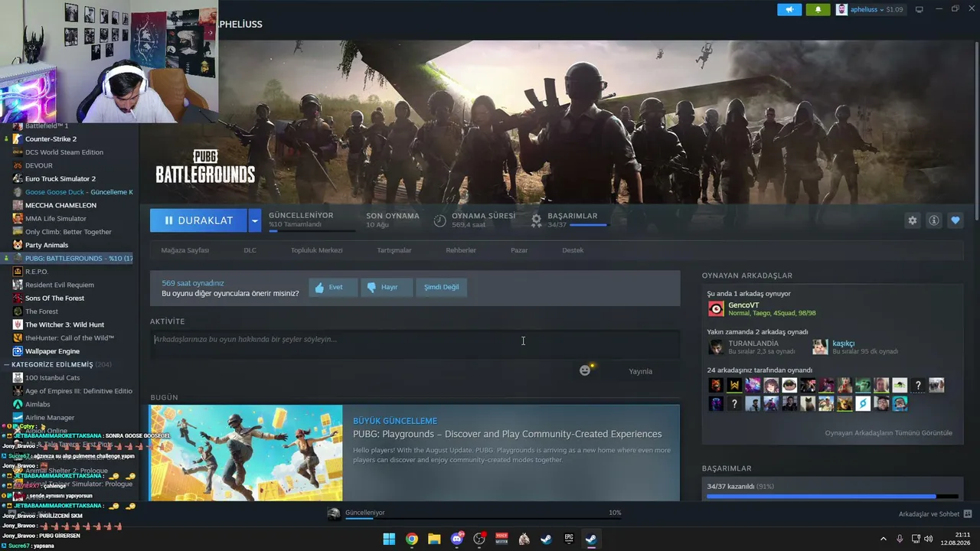Viewport: 980px width, 551px height.
Task: Select R.E.P.O. from the game list
Action: pos(37,272)
